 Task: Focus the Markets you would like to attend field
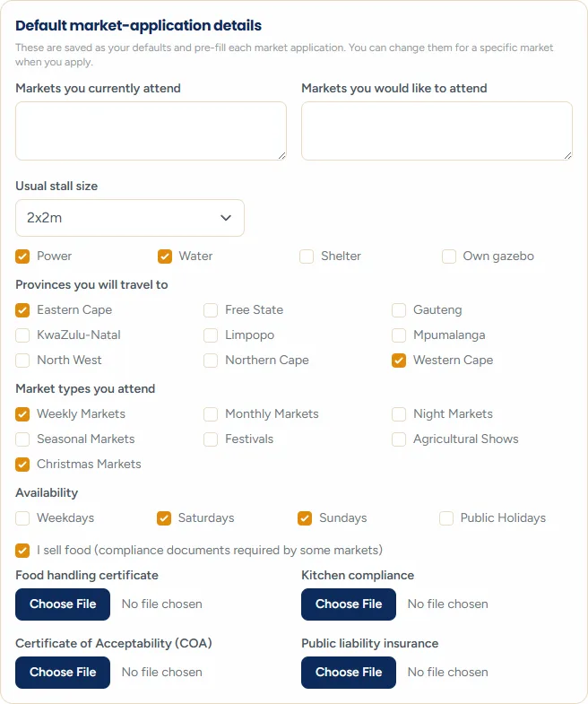(437, 131)
